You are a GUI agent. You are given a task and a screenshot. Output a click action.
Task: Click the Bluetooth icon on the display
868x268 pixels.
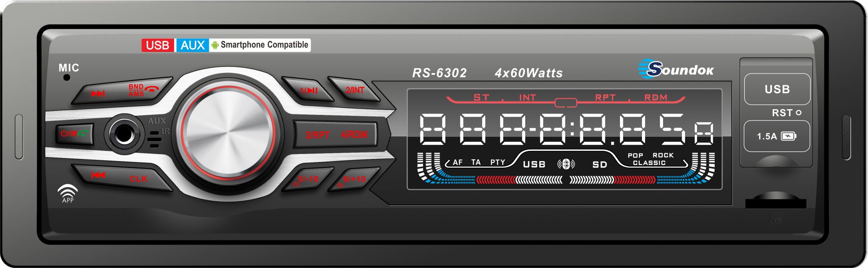click(x=566, y=164)
